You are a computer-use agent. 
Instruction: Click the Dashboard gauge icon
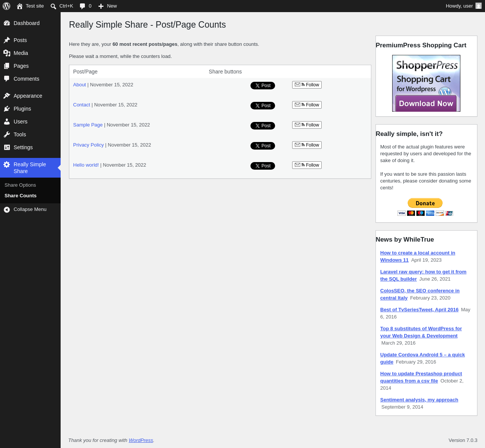pyautogui.click(x=7, y=23)
